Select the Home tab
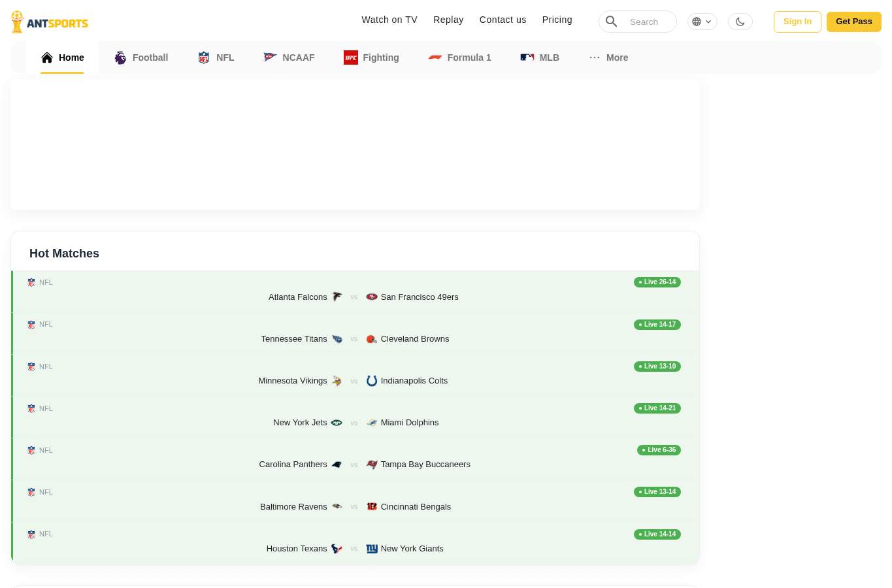Viewport: 892px width, 588px height. (62, 57)
